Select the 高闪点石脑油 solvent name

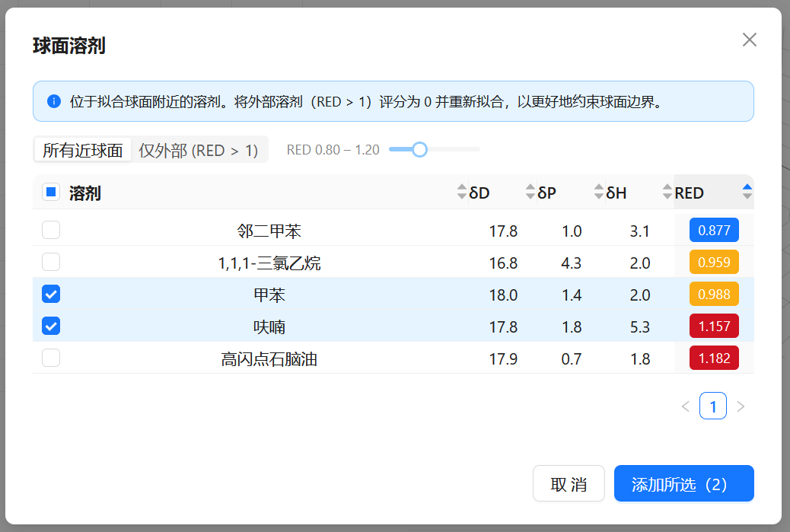tap(269, 359)
